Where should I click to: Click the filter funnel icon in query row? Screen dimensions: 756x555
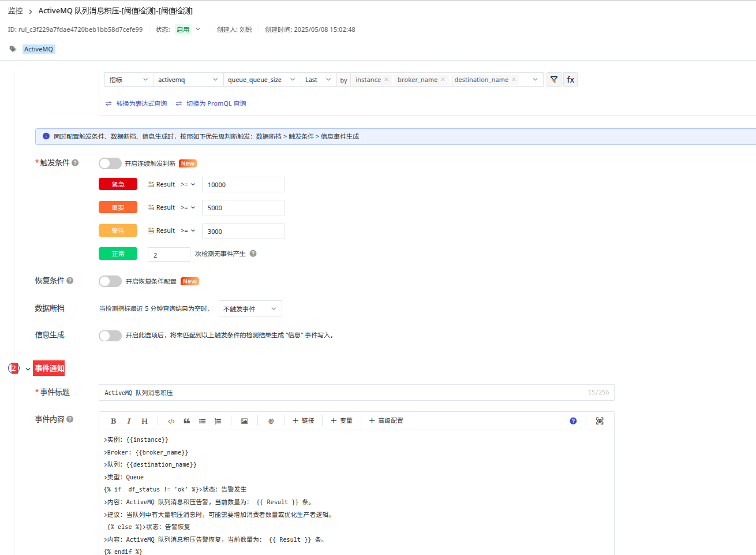(554, 80)
